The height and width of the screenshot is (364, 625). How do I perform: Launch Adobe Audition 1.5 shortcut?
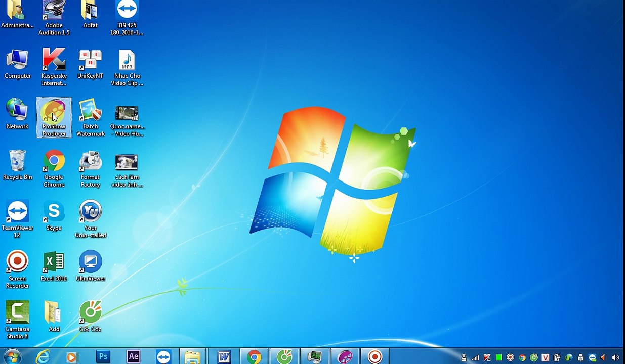54,18
